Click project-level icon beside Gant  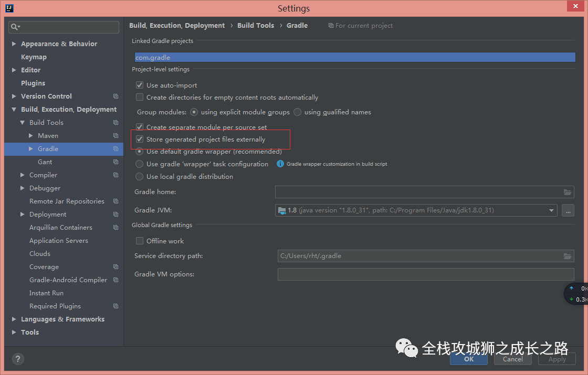click(116, 162)
